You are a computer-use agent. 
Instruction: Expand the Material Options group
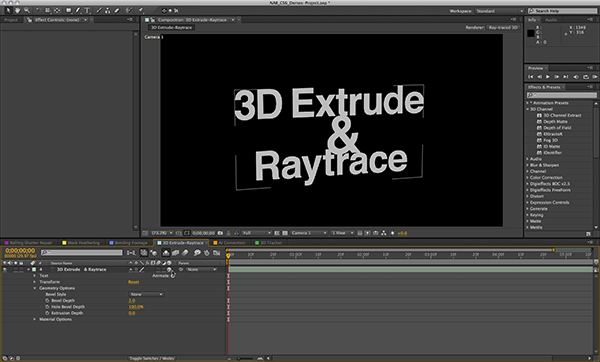point(34,319)
